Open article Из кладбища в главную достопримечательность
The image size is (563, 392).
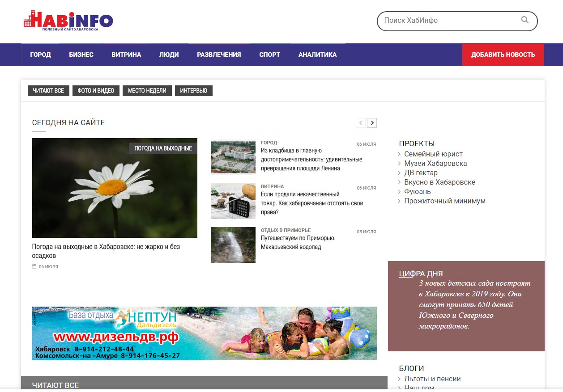(x=311, y=160)
